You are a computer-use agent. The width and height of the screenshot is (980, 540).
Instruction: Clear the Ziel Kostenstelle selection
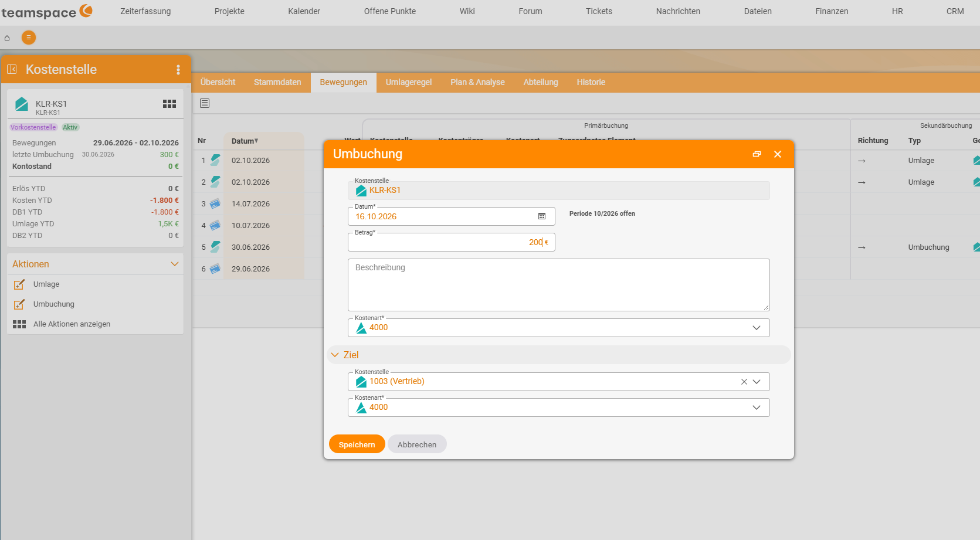pyautogui.click(x=744, y=382)
